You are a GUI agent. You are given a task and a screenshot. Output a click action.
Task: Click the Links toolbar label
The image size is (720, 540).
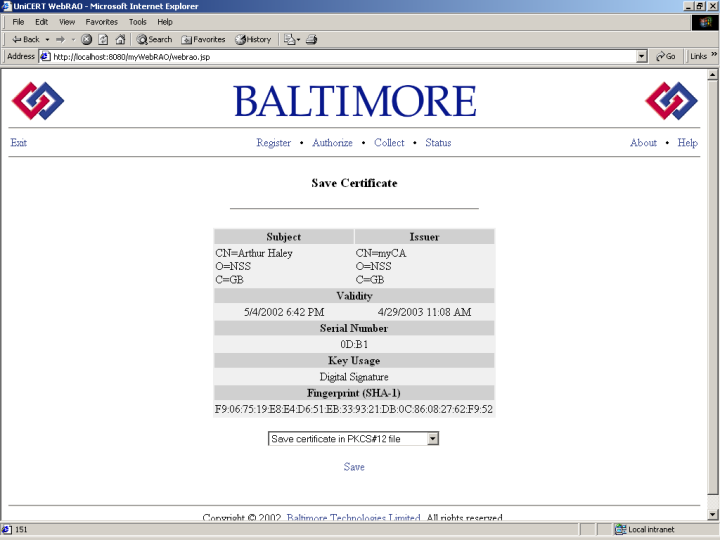(698, 56)
